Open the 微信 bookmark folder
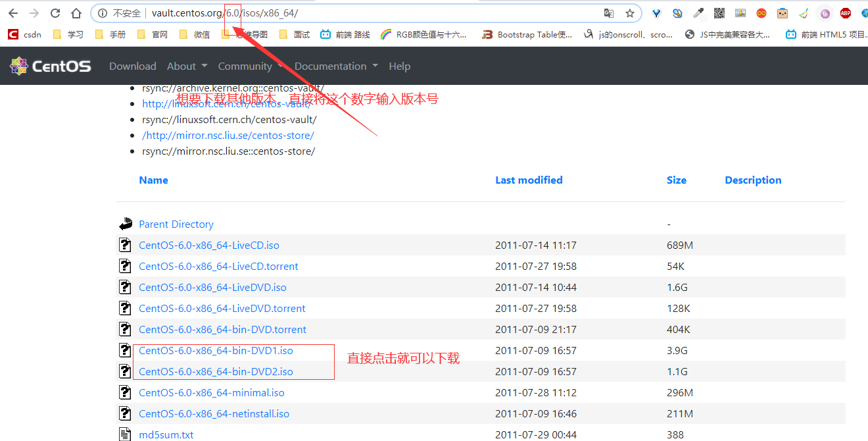The image size is (868, 441). (x=194, y=34)
